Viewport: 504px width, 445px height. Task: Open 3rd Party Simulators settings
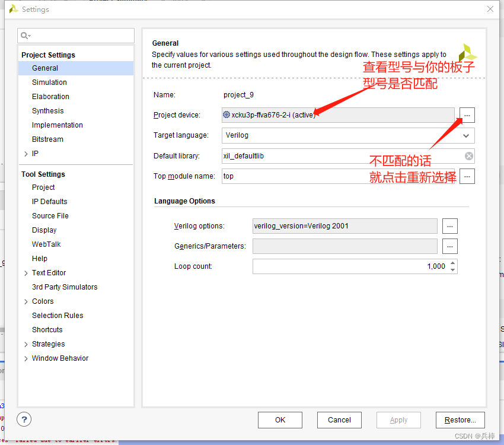click(x=65, y=287)
